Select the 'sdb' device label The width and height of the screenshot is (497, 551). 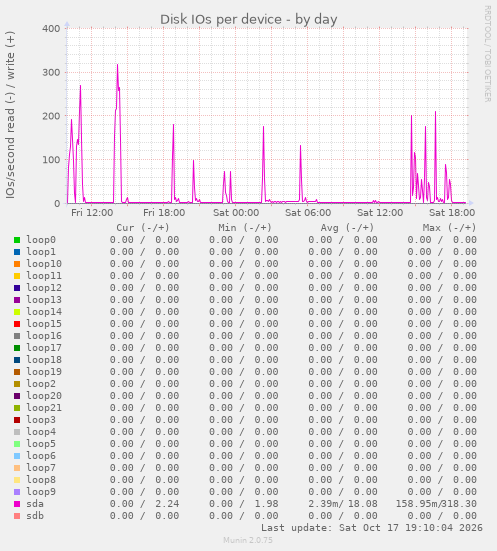click(x=35, y=516)
